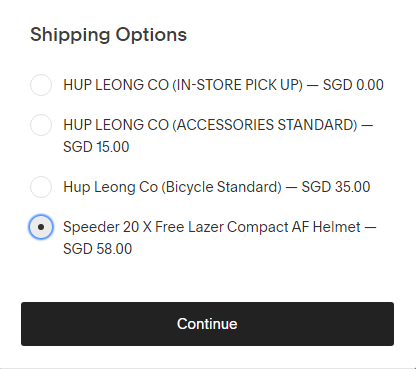416x369 pixels.
Task: Click the SGD 15.00 price text
Action: pos(96,147)
